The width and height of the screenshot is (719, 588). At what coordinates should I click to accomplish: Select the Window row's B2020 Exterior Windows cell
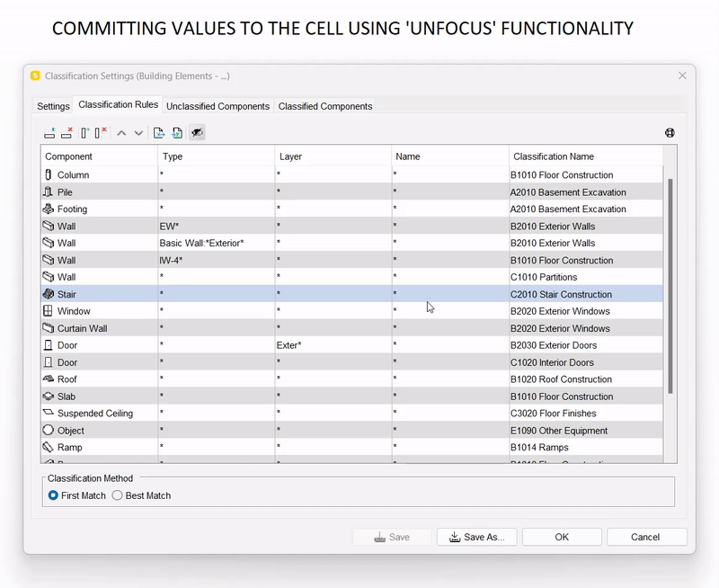[x=586, y=311]
